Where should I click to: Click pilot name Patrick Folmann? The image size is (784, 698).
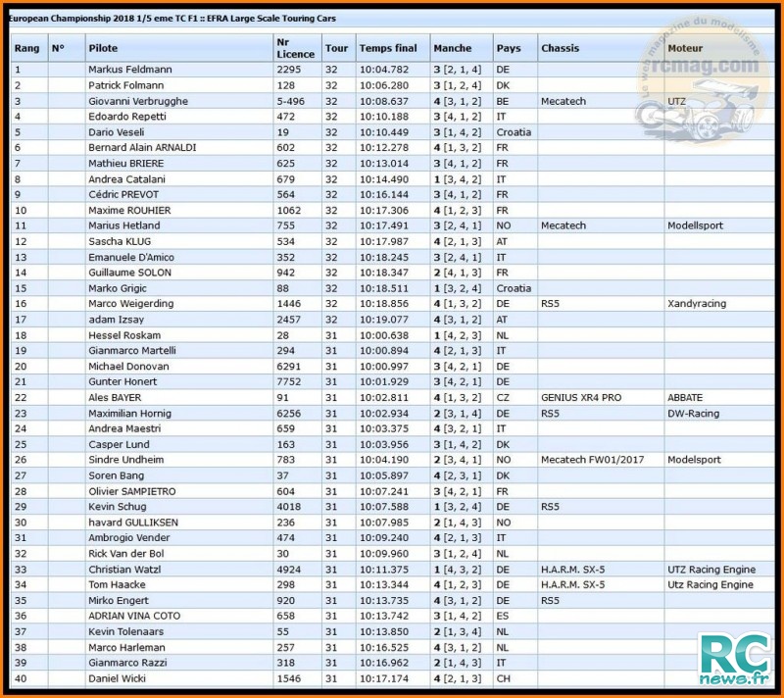click(x=126, y=85)
